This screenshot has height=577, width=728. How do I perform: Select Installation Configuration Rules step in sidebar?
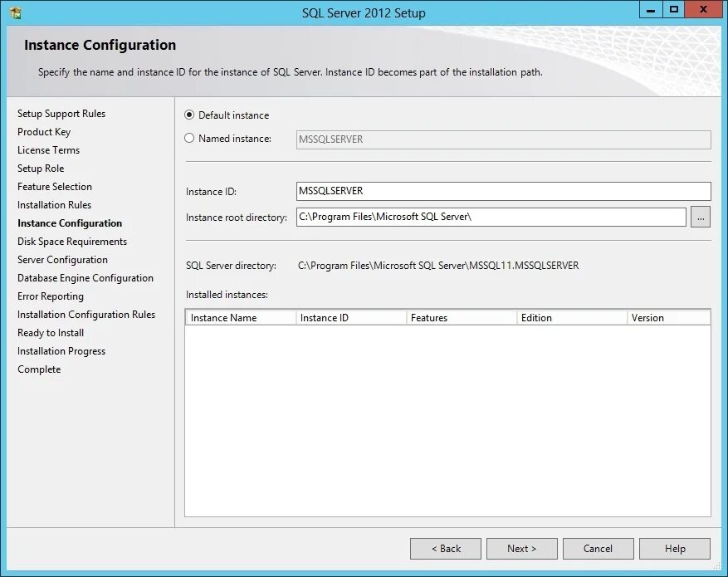click(86, 315)
